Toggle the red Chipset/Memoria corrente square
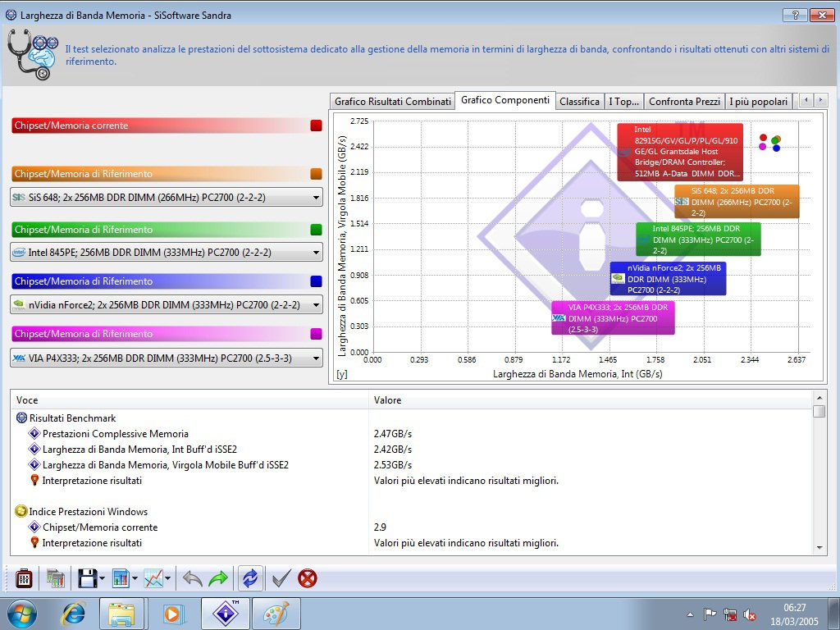This screenshot has height=630, width=840. [x=316, y=126]
